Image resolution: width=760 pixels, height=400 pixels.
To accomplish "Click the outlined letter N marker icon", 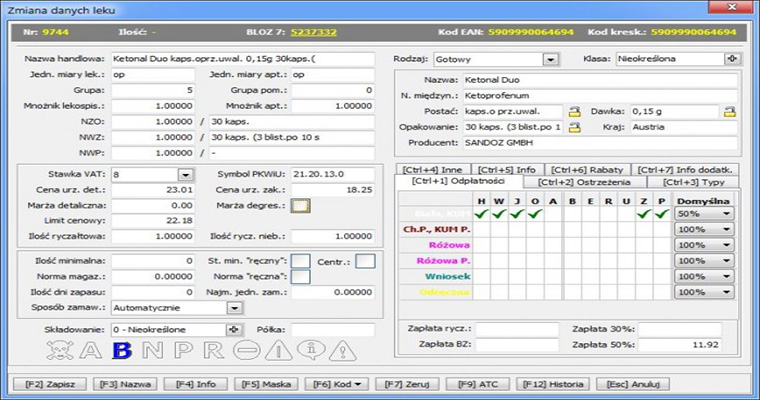I will point(151,350).
